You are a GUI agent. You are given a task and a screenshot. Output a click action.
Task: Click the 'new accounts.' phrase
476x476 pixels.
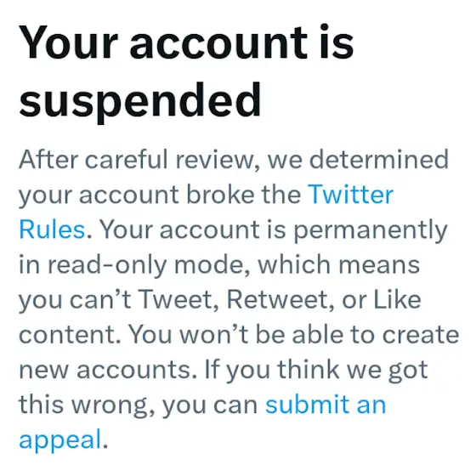108,370
